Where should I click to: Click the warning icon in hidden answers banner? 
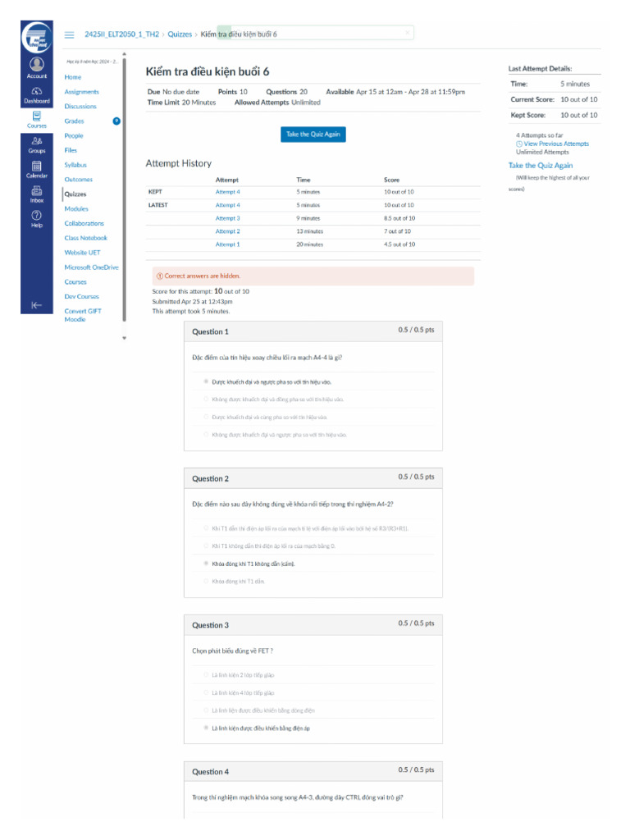click(x=159, y=276)
